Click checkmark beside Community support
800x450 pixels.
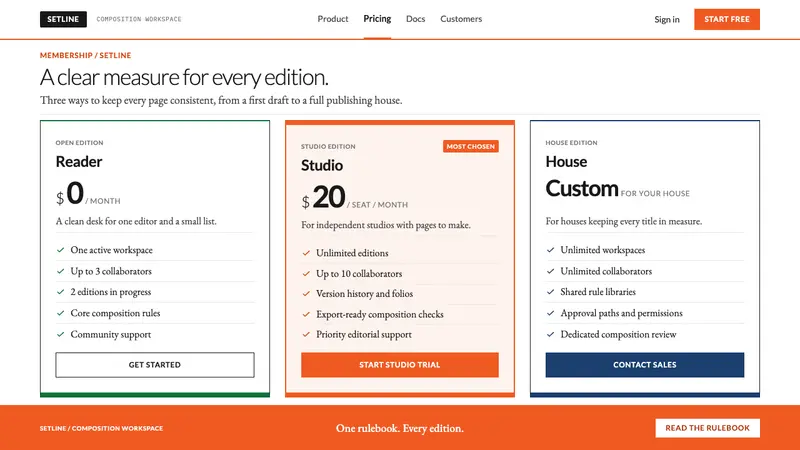click(60, 334)
